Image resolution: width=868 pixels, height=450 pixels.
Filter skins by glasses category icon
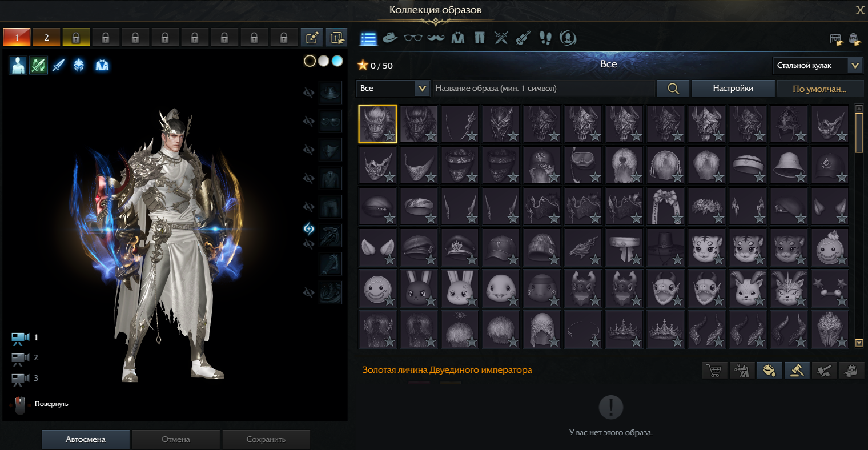click(413, 38)
